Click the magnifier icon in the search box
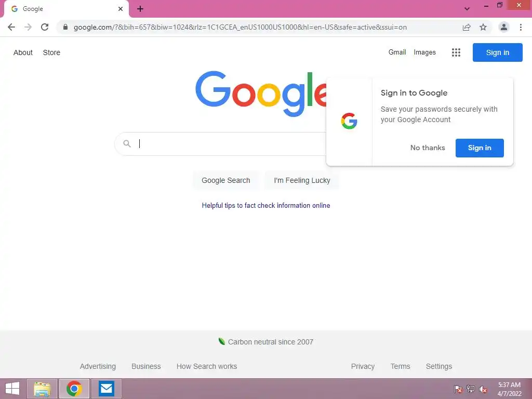 [x=127, y=144]
